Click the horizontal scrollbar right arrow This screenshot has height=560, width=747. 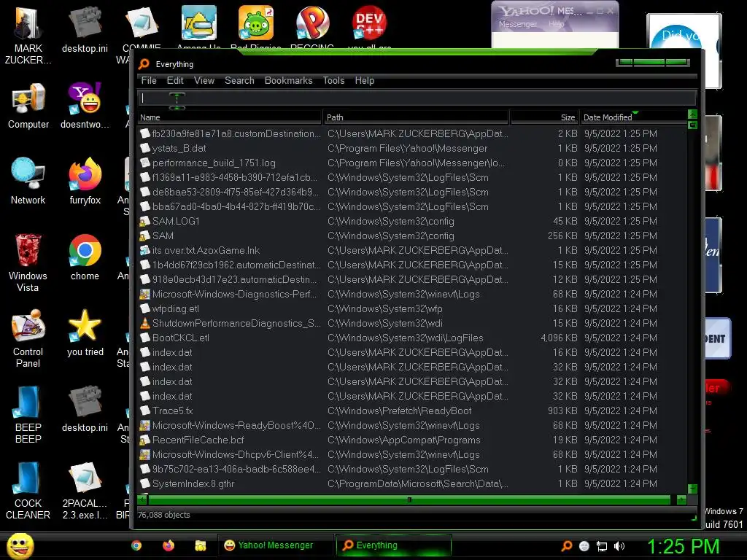tap(682, 499)
